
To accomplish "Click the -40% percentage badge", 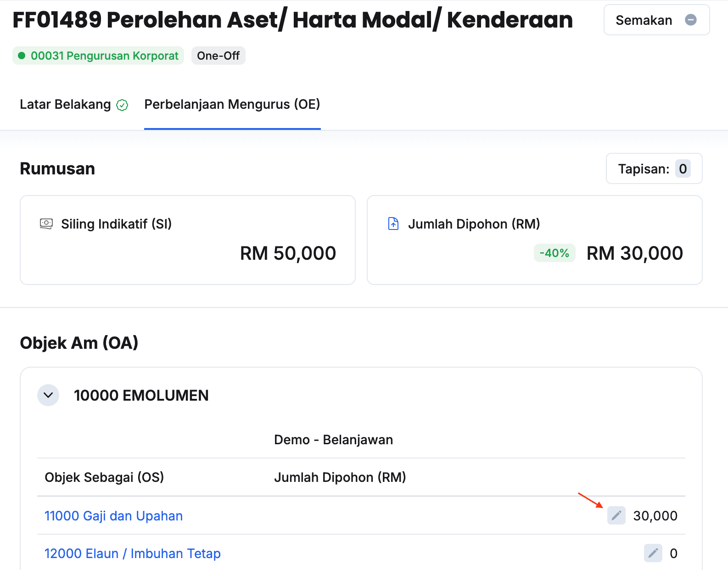I will click(x=554, y=253).
